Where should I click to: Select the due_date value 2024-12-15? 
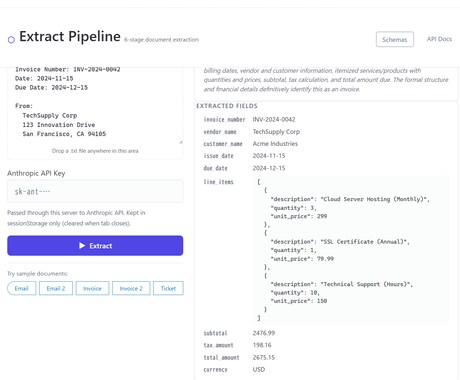point(269,168)
